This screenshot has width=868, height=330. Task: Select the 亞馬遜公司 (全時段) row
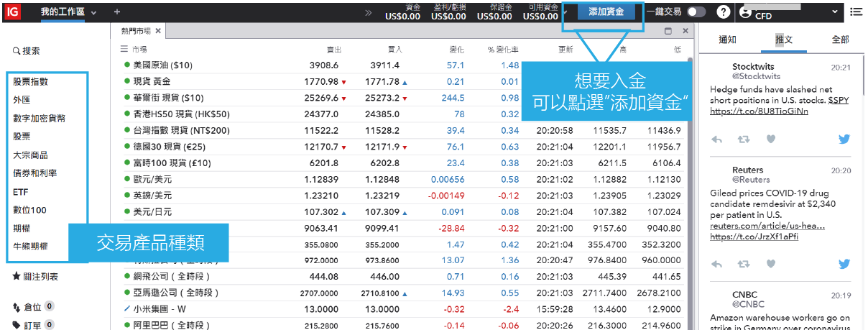pos(402,293)
